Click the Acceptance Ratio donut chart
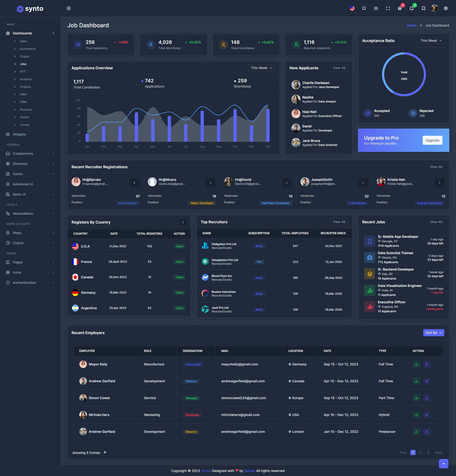 click(404, 74)
